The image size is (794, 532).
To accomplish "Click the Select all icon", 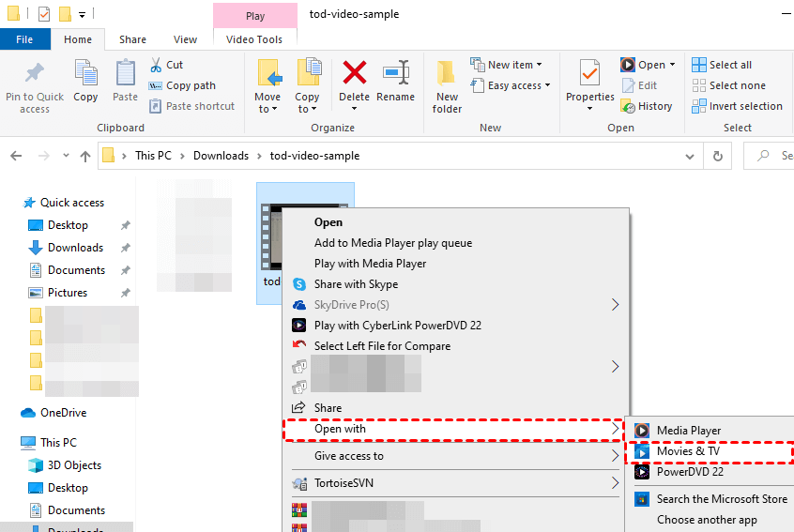I will point(699,65).
